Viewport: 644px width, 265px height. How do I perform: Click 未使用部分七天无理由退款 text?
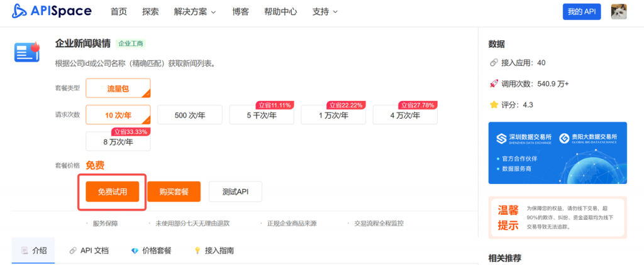(x=192, y=224)
